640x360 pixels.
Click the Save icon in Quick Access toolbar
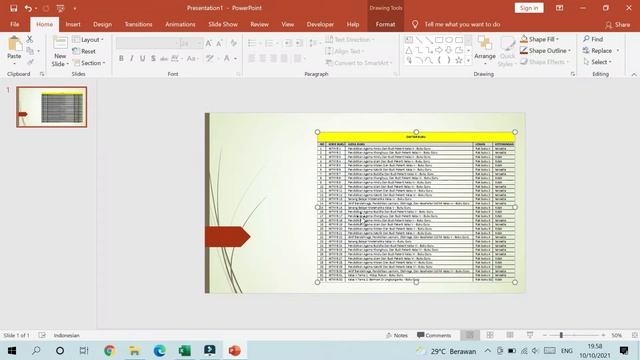13,8
